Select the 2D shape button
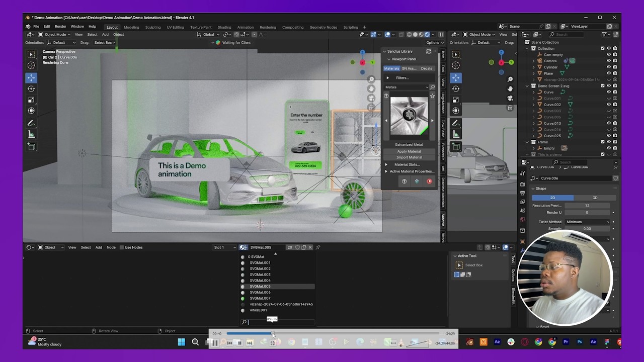644x362 pixels. pyautogui.click(x=552, y=198)
